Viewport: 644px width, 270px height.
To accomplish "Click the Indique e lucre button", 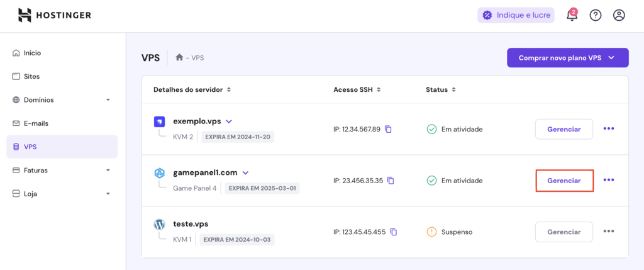I will [x=516, y=15].
